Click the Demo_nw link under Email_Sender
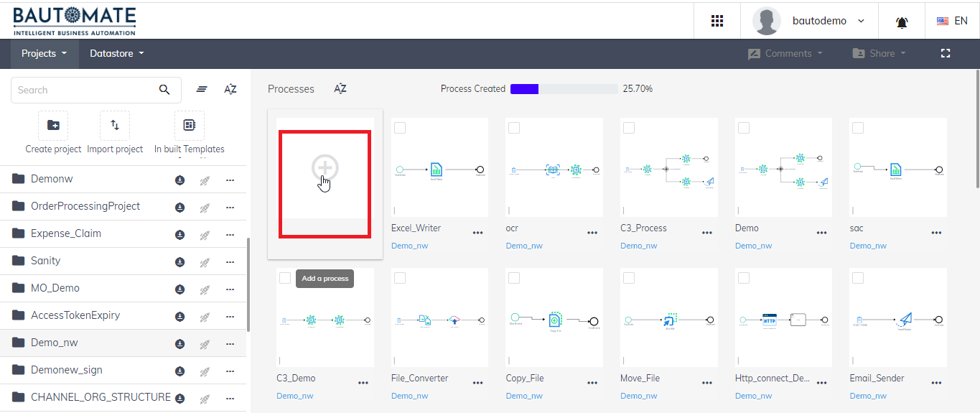This screenshot has width=980, height=413. 868,396
